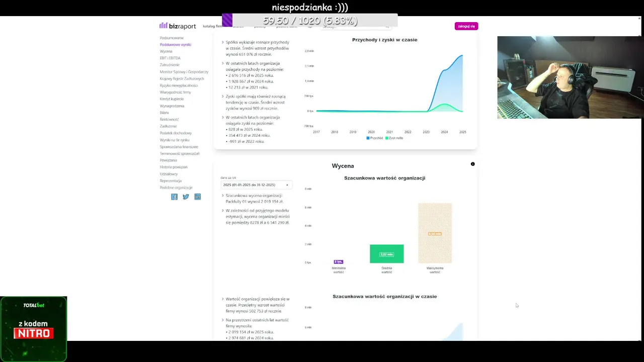The image size is (644, 362).
Task: Show the Wiarygodność firmy section
Action: tap(176, 93)
